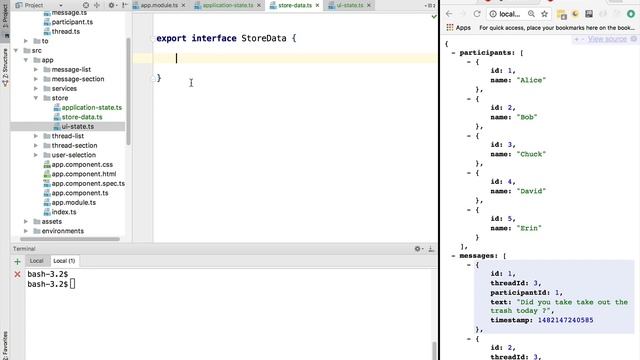Viewport: 640px width, 360px height.
Task: Close the ui-state.ts tab
Action: (x=369, y=5)
